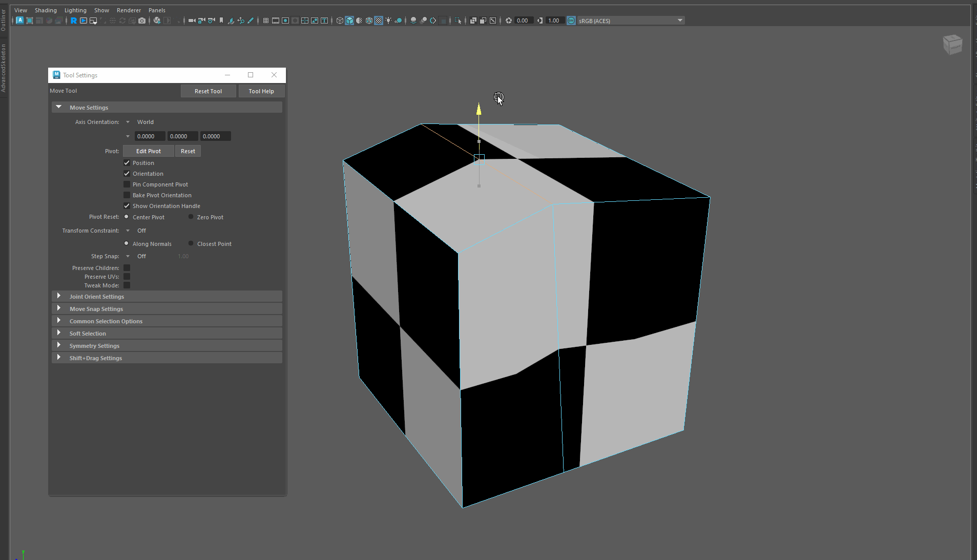This screenshot has width=977, height=560.
Task: Open the Shading menu
Action: pyautogui.click(x=46, y=10)
